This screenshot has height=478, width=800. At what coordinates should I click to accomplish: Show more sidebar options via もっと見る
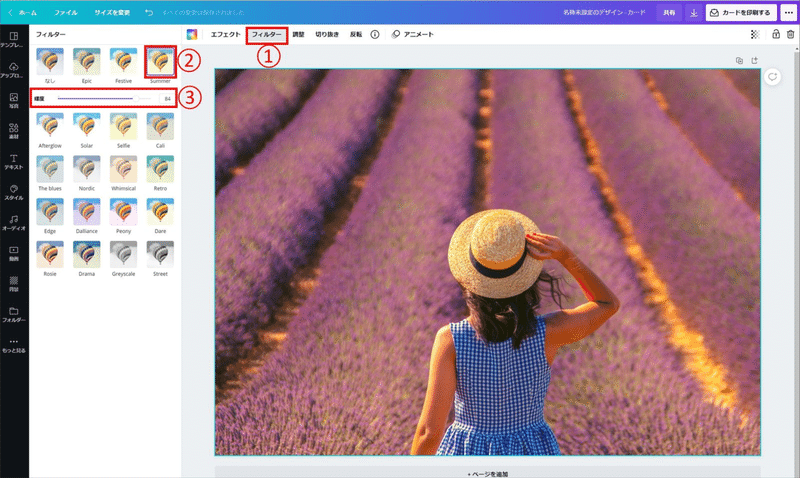click(14, 345)
